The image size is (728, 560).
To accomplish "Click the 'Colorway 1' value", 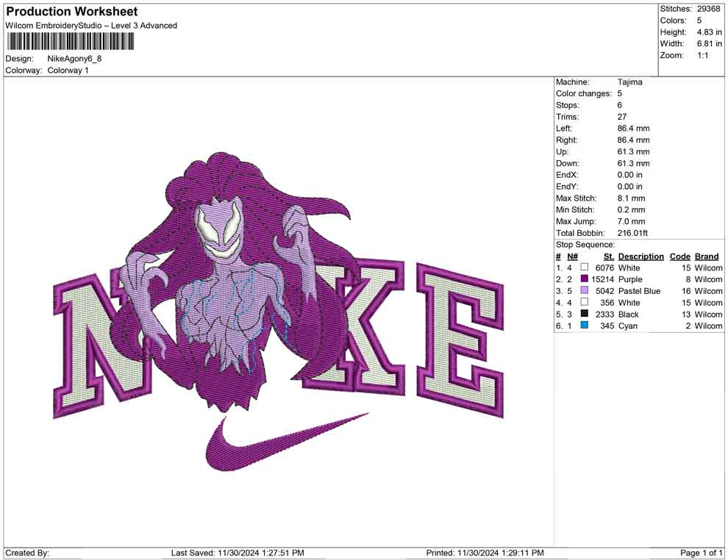I will click(x=68, y=71).
